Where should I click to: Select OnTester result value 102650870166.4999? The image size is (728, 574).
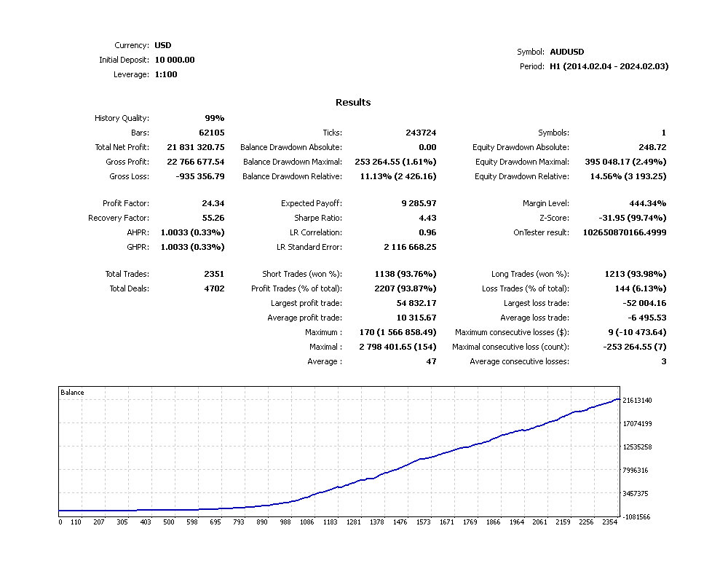point(625,232)
